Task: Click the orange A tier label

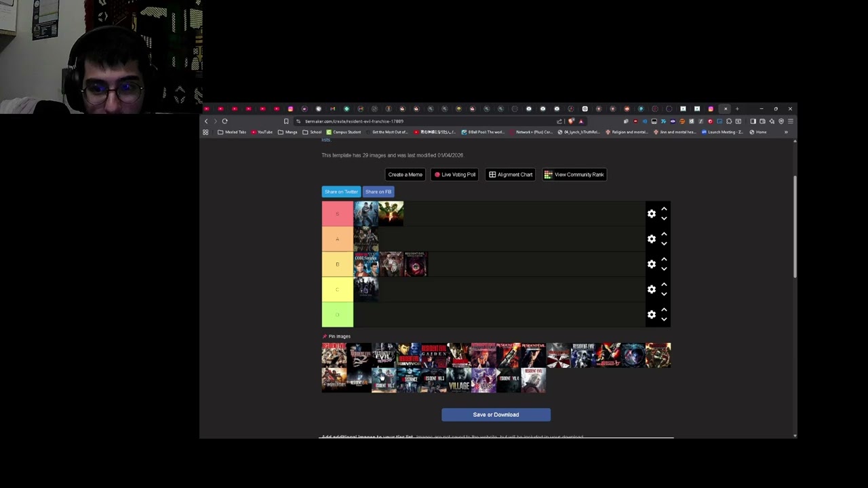Action: click(337, 239)
